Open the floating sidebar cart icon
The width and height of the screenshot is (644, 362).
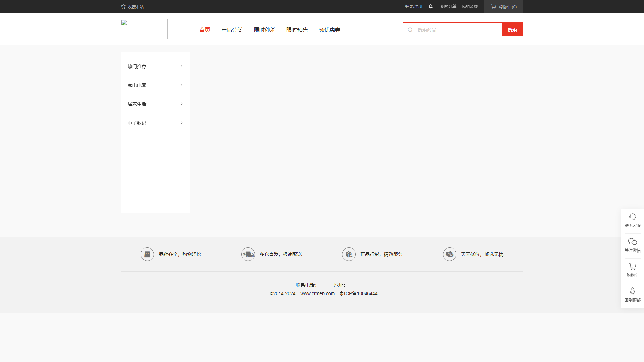point(632,266)
